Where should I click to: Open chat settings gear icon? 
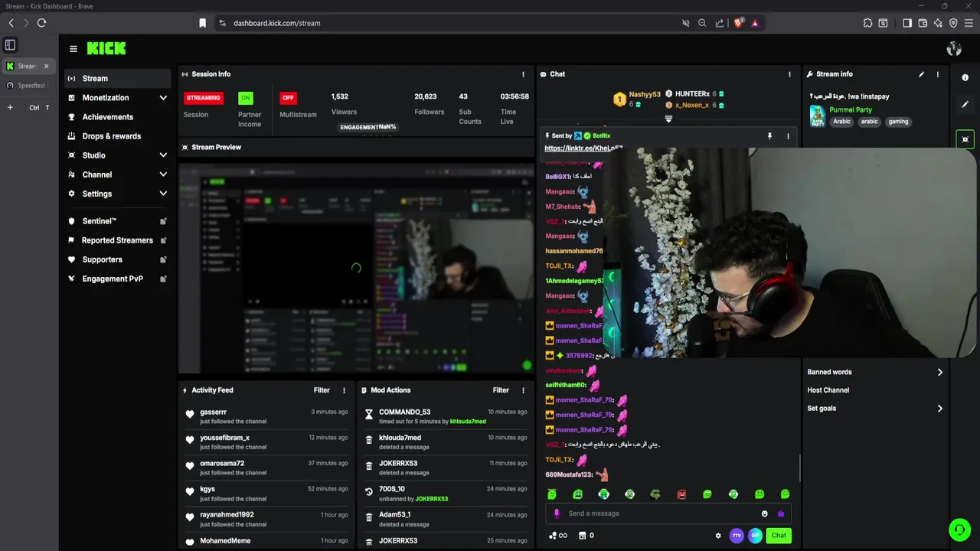(x=718, y=536)
